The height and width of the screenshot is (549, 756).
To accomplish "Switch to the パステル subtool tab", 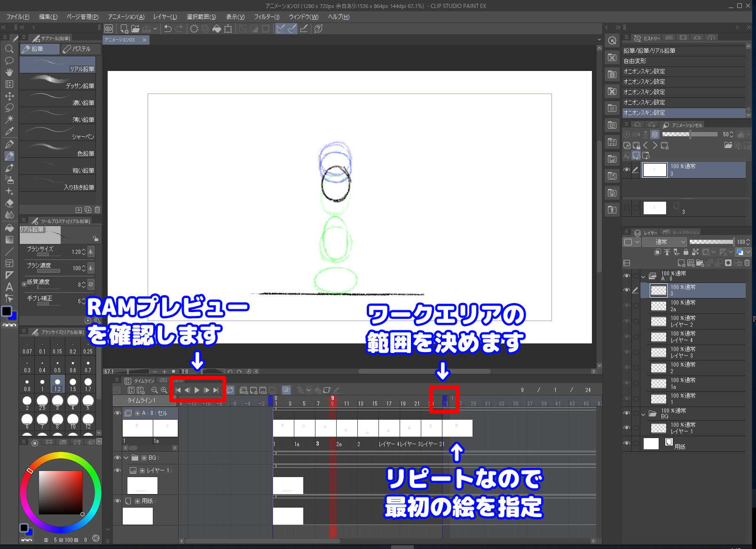I will pyautogui.click(x=79, y=49).
